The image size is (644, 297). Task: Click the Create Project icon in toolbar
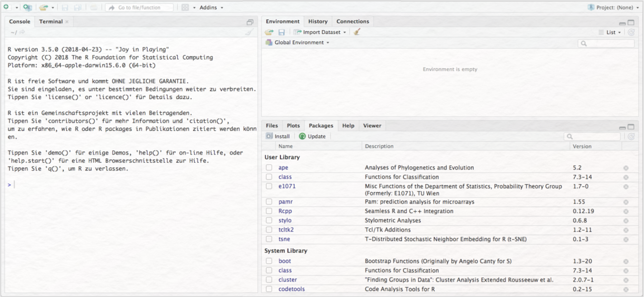click(27, 7)
